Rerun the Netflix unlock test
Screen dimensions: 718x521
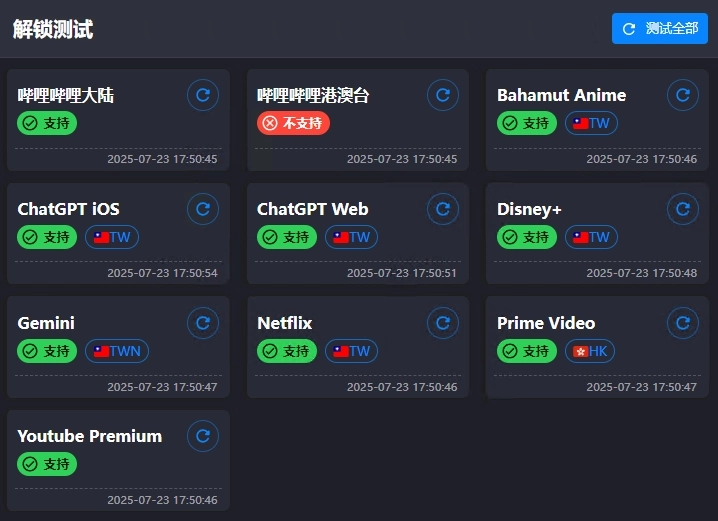tap(443, 323)
